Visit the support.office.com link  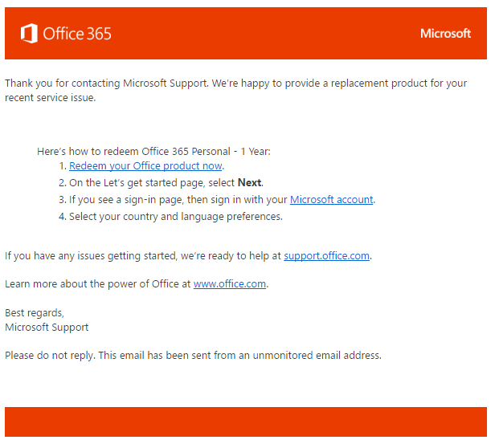(x=326, y=256)
